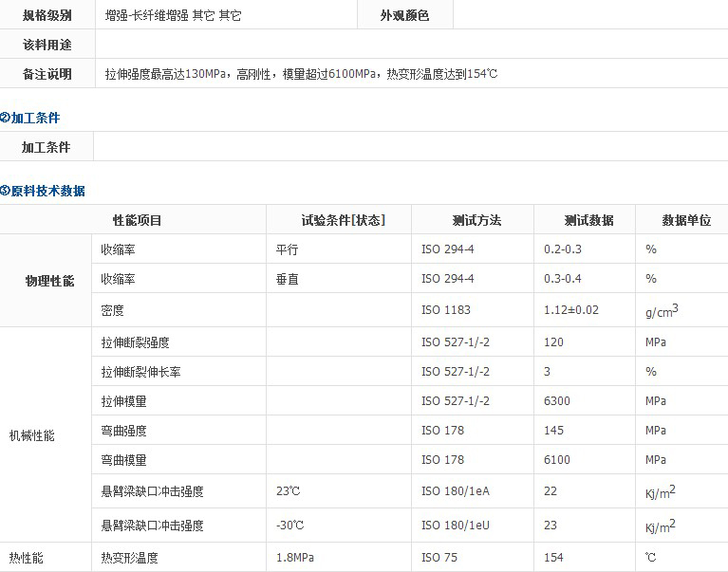Select the 热变形温度 property cell
Viewport: 728px width, 572px height.
pos(124,558)
